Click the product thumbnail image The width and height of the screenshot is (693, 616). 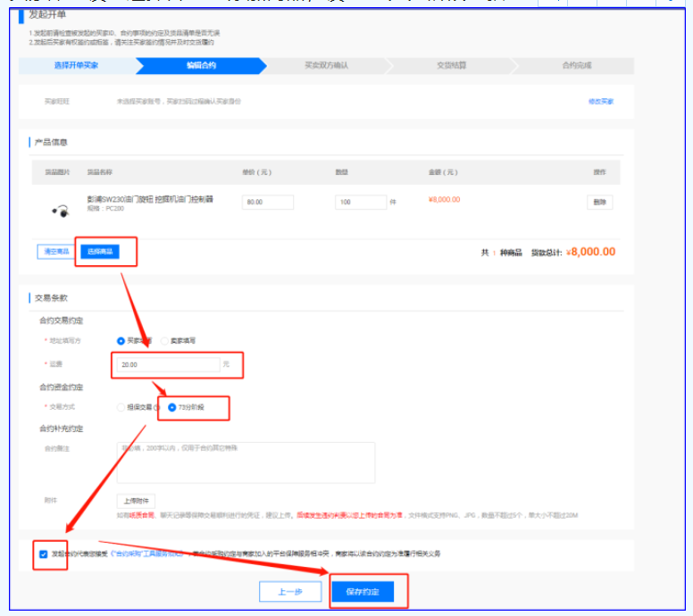(x=61, y=210)
